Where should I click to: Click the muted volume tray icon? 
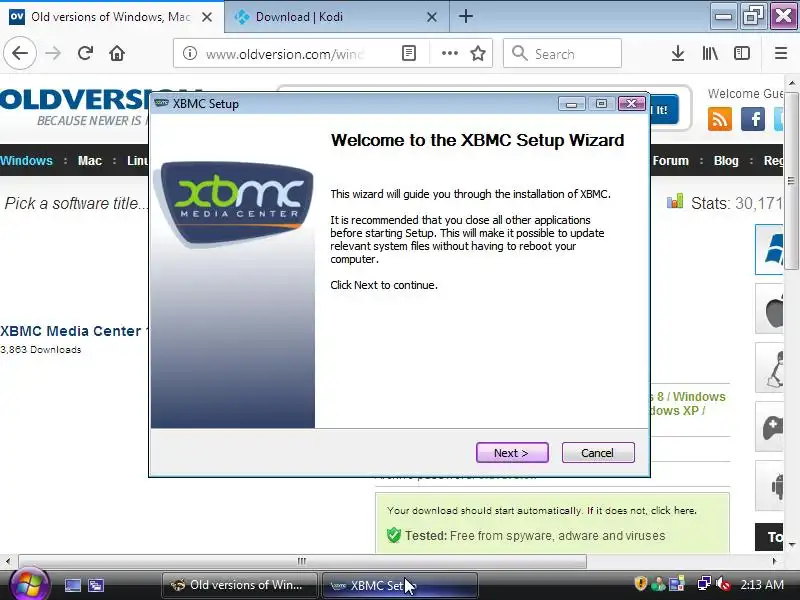point(723,584)
